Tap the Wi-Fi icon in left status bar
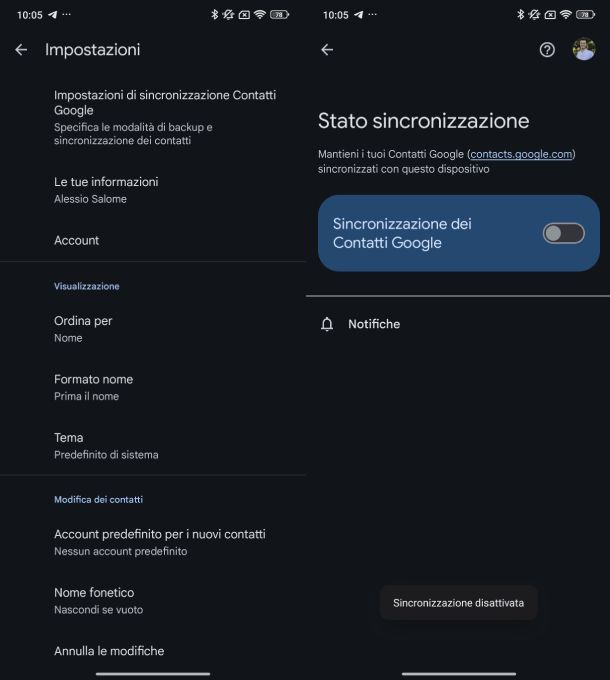Screen dimensions: 610x680 [260, 15]
